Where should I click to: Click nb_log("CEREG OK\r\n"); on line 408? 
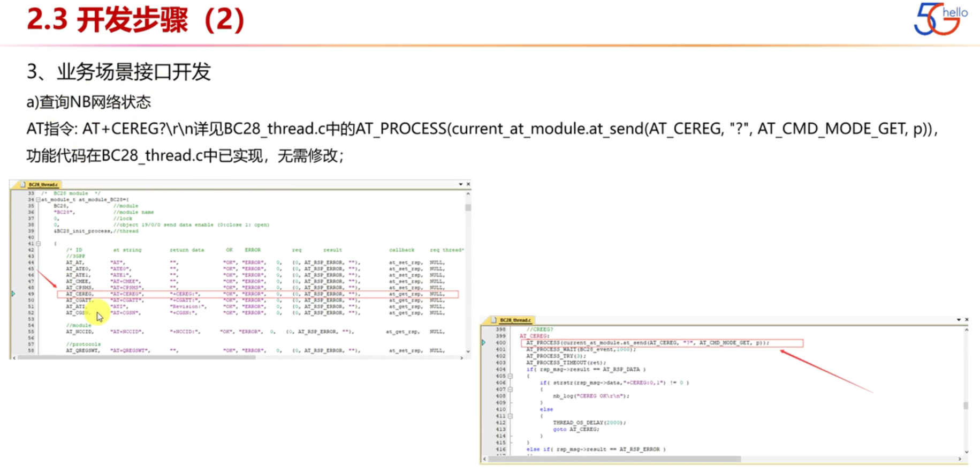tap(591, 396)
